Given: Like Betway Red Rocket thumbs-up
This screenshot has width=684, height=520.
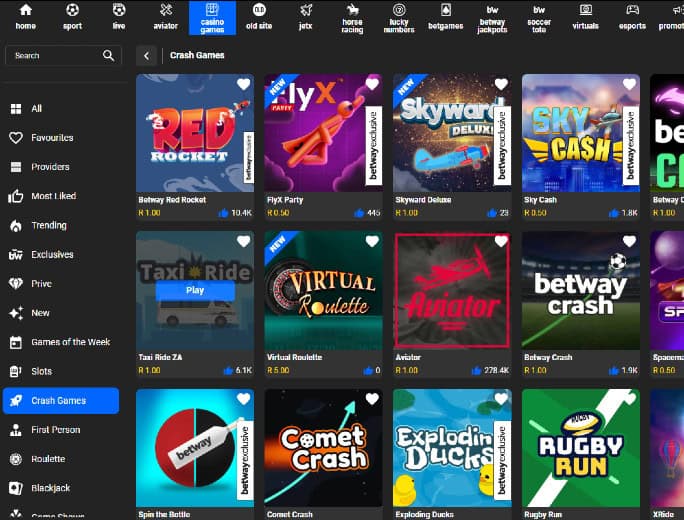Looking at the screenshot, I should pyautogui.click(x=223, y=213).
